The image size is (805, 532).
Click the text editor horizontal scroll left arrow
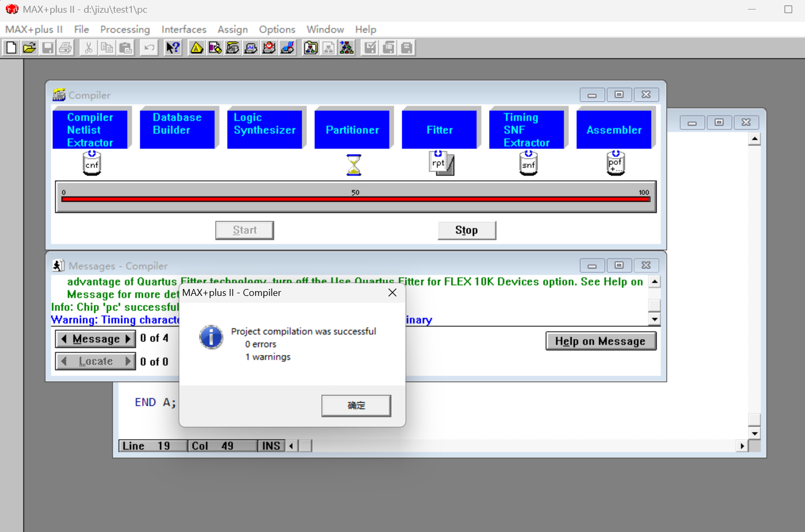291,446
